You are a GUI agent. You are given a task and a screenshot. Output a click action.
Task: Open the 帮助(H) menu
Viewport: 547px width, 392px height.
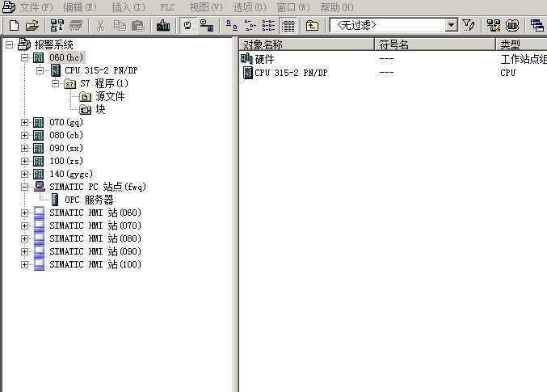[x=337, y=7]
